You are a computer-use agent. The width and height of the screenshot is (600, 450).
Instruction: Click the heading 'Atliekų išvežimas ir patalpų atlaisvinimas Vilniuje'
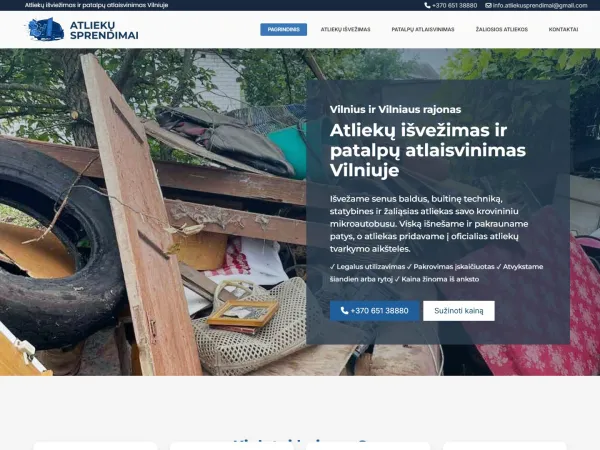pyautogui.click(x=427, y=150)
